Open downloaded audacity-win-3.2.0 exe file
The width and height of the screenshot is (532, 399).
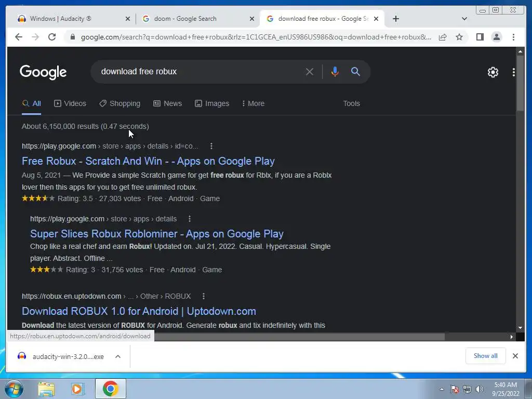[x=61, y=356]
